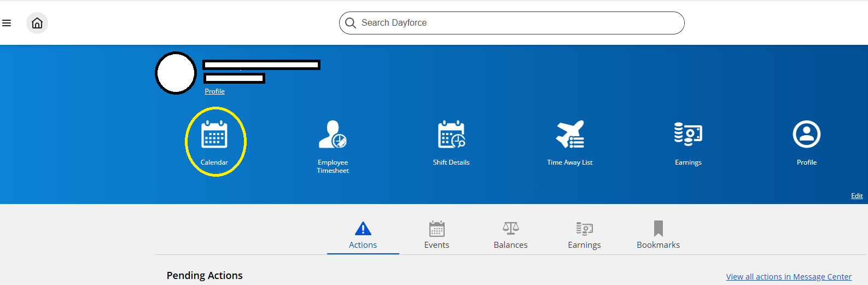Switch to the gray Earnings tab
Image resolution: width=868 pixels, height=285 pixels.
[x=585, y=236]
